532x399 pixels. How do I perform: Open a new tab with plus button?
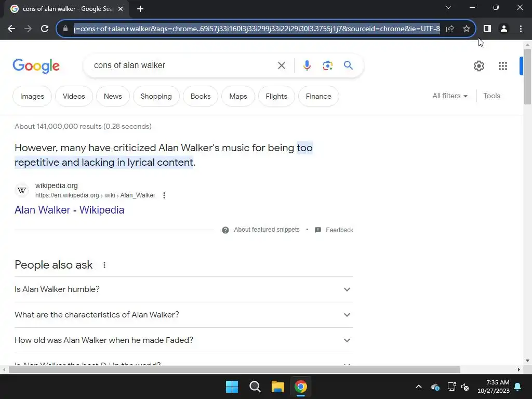click(140, 9)
